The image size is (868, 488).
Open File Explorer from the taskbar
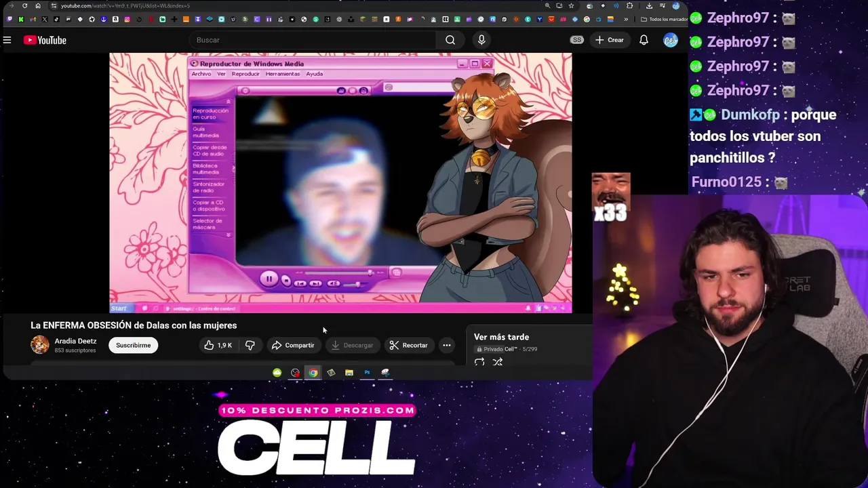click(349, 373)
